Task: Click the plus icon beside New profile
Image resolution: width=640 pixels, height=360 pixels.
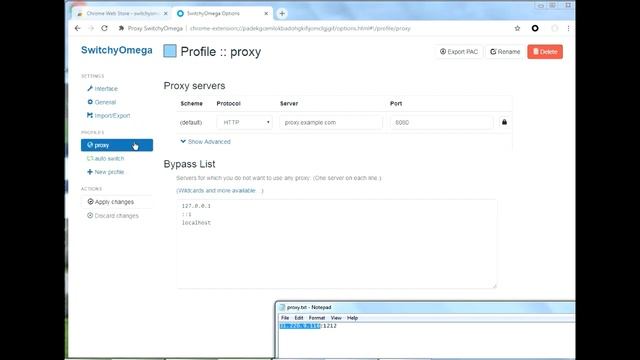Action: coord(90,172)
